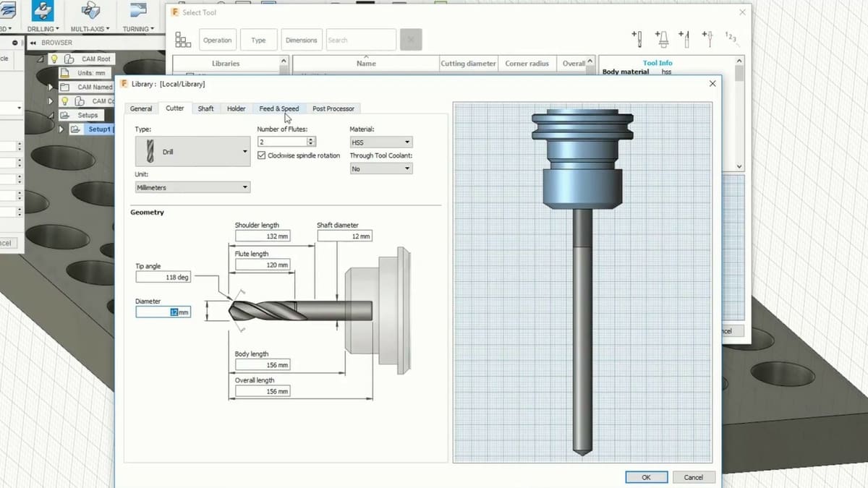Expand the Setup1 tree node
This screenshot has width=868, height=488.
coord(61,129)
